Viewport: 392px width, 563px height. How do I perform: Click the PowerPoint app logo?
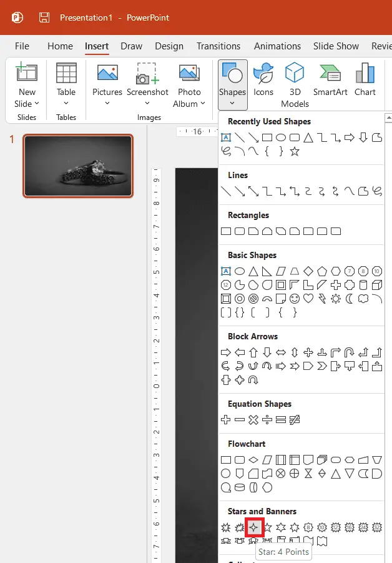pyautogui.click(x=17, y=17)
